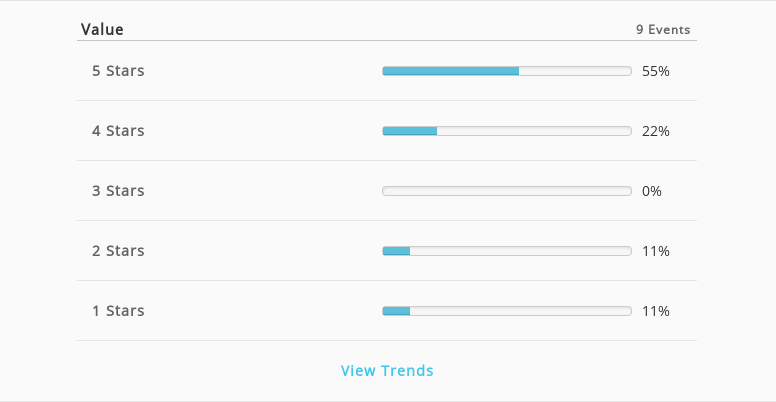The height and width of the screenshot is (402, 776).
Task: Click the 55% percentage value
Action: click(x=656, y=71)
